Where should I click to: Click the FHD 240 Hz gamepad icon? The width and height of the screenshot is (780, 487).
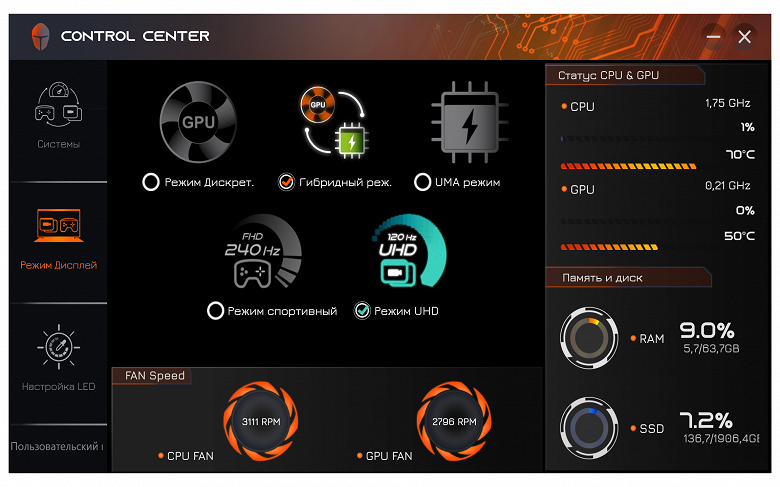coord(263,252)
